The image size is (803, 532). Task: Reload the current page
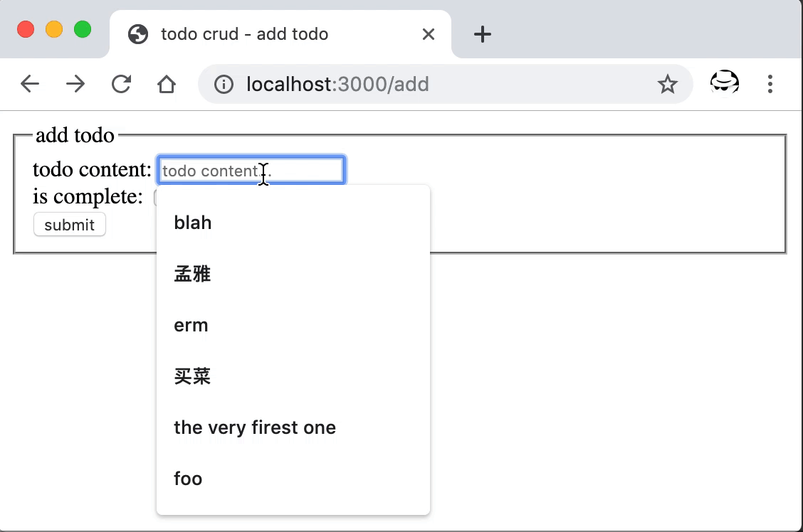(x=121, y=85)
